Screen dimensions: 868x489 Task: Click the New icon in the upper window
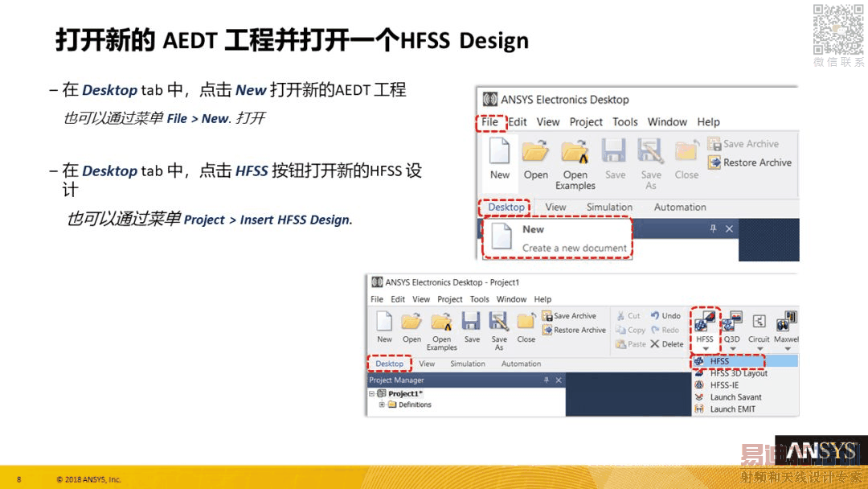pyautogui.click(x=499, y=150)
